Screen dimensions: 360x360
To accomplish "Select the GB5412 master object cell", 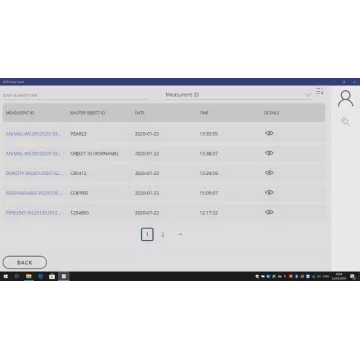I will (x=78, y=173).
